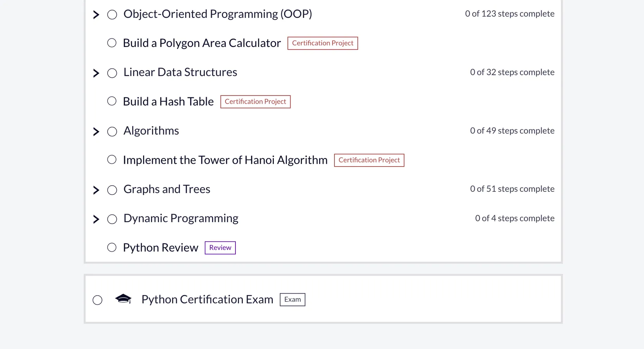Click completion circle for Build a Polygon Area Calculator
644x349 pixels.
click(x=112, y=43)
